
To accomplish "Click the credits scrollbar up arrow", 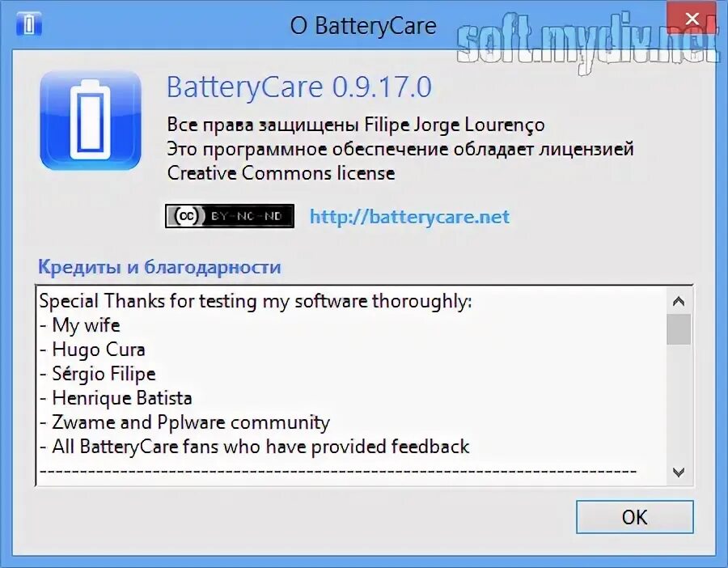I will tap(679, 302).
